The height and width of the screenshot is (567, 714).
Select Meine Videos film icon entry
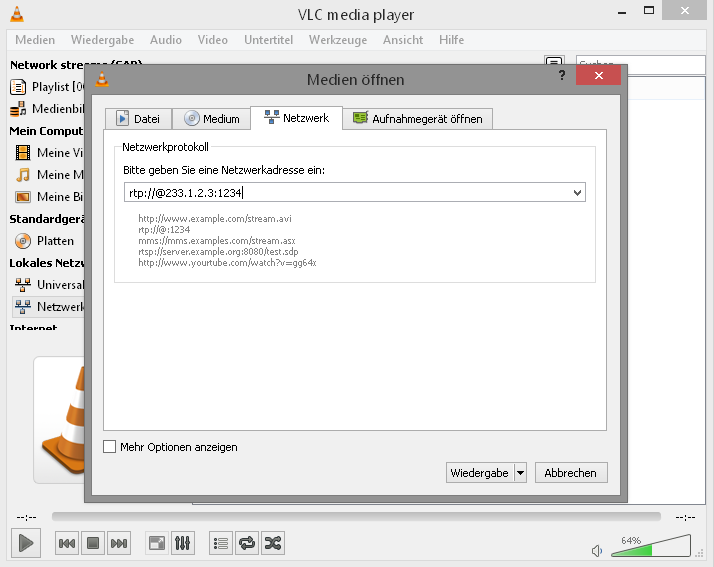click(x=49, y=153)
